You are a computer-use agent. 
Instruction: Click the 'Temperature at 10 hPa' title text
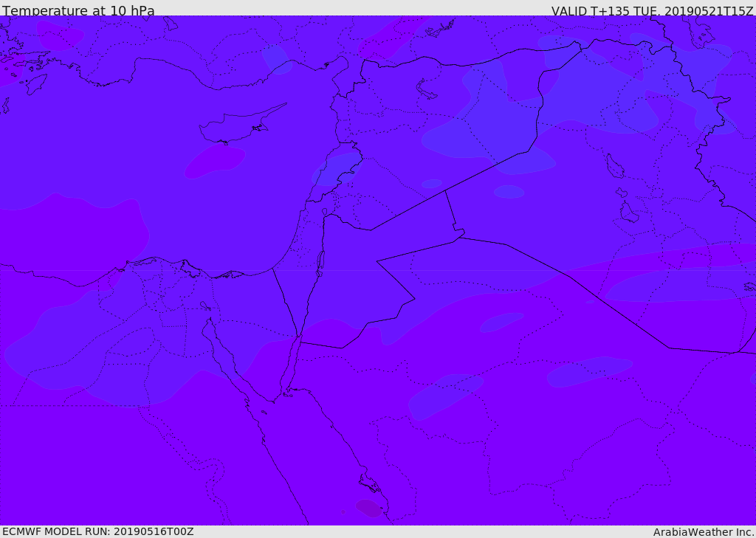(x=78, y=10)
